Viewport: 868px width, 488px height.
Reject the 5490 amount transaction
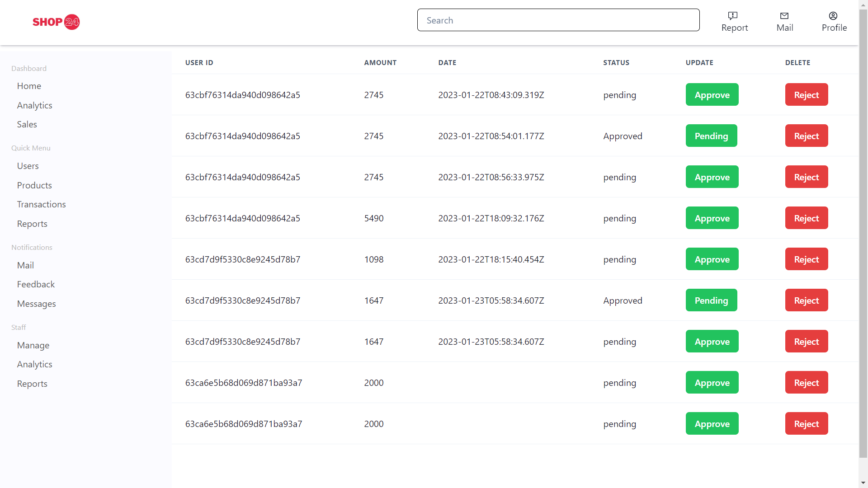point(806,218)
